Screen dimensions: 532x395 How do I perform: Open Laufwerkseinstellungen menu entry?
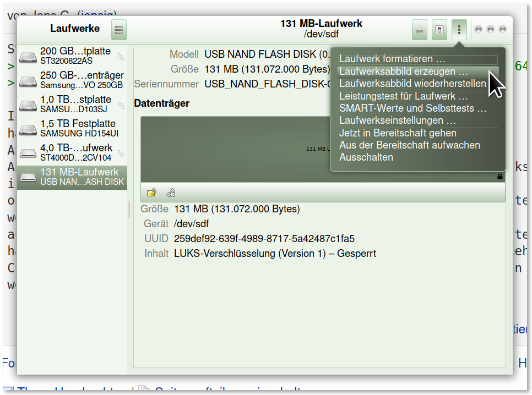(x=417, y=120)
